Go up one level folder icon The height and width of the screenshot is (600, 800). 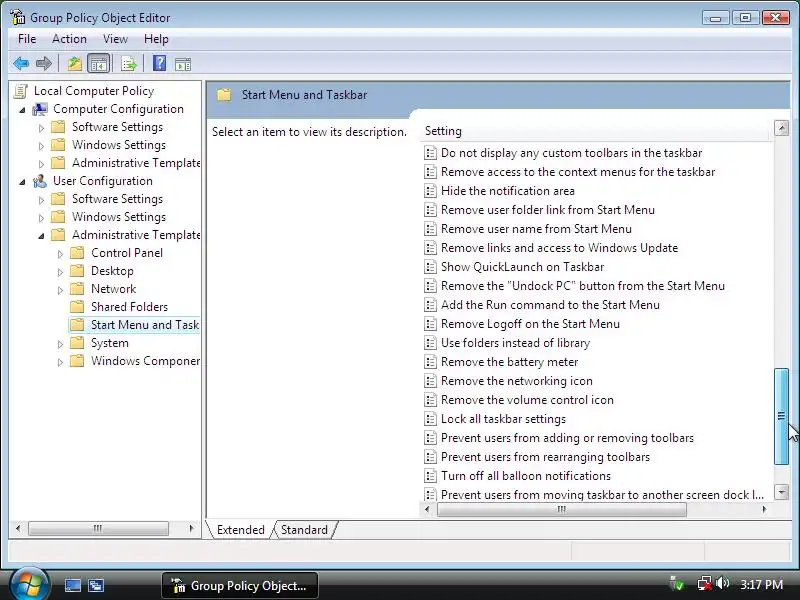pyautogui.click(x=75, y=64)
